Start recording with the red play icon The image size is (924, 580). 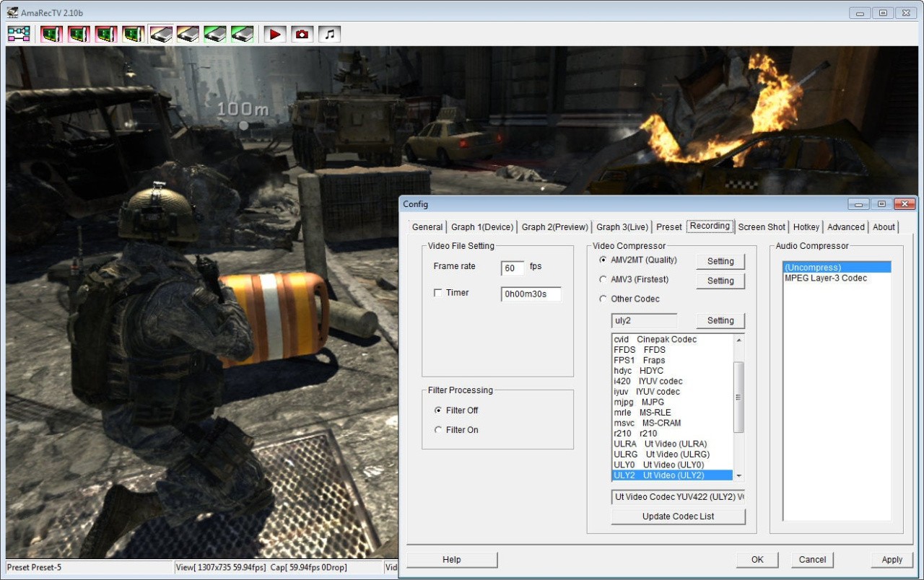275,34
